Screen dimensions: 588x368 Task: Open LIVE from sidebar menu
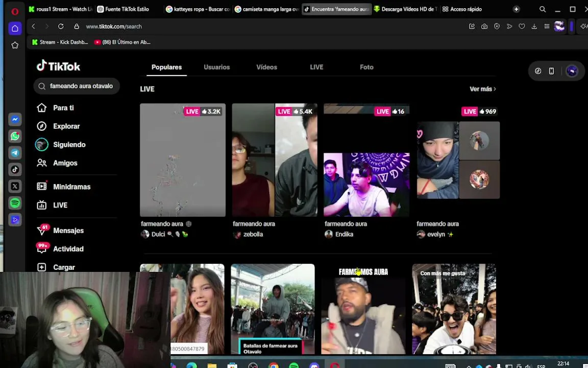[52, 205]
